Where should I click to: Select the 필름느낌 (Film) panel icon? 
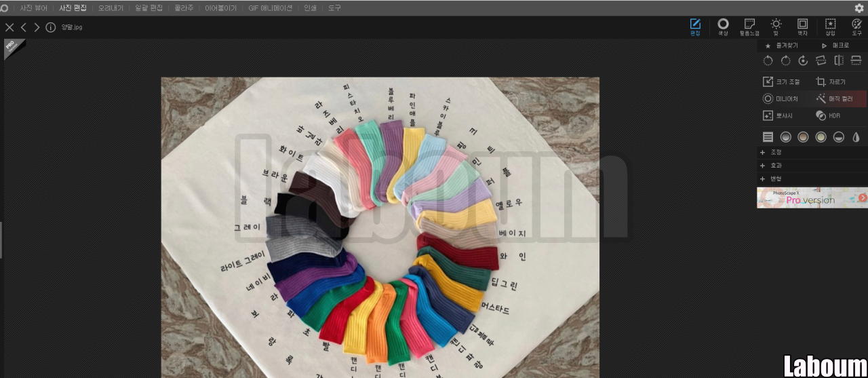749,27
